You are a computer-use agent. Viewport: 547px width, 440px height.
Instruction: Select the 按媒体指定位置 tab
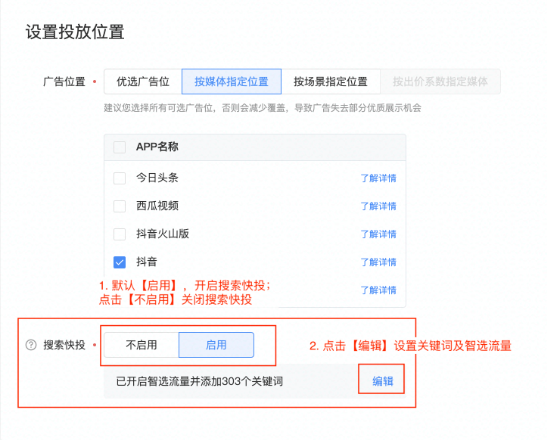(232, 82)
